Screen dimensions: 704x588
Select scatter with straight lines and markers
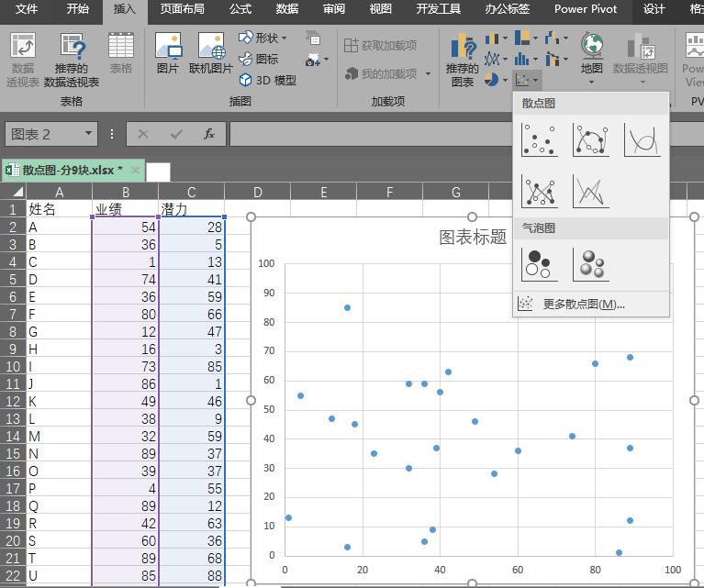coord(539,191)
